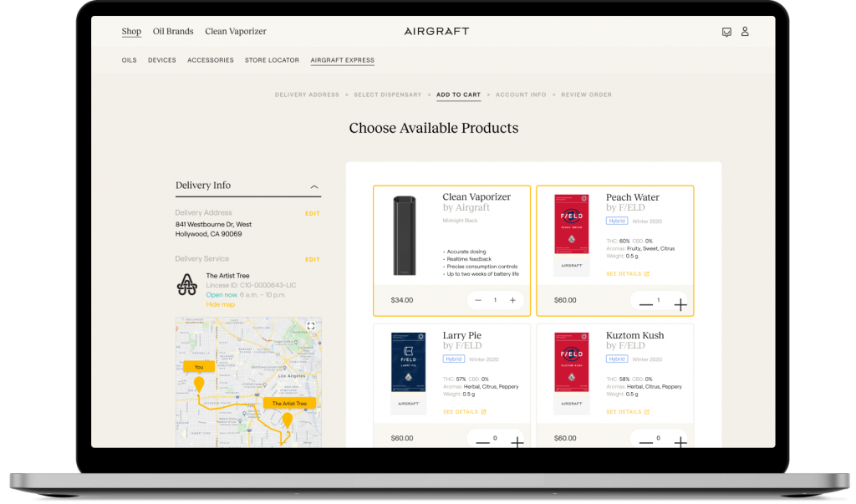Go to DEVICES category

[161, 60]
